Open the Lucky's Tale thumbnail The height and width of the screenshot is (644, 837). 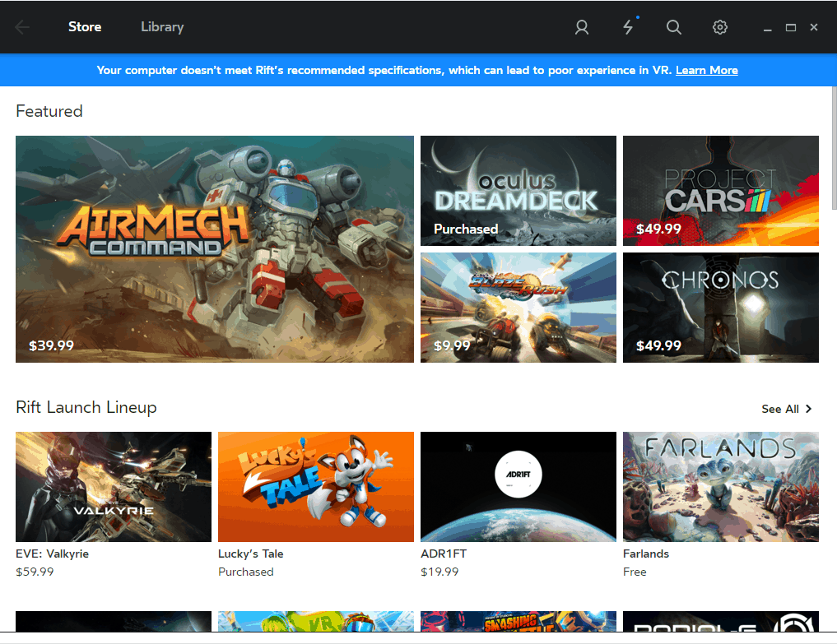tap(316, 487)
